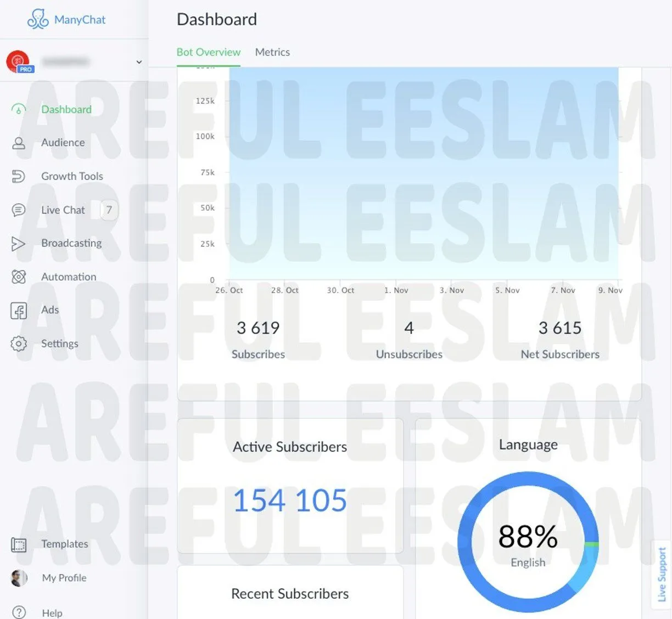Open the Automation menu item
The image size is (672, 619).
(69, 277)
